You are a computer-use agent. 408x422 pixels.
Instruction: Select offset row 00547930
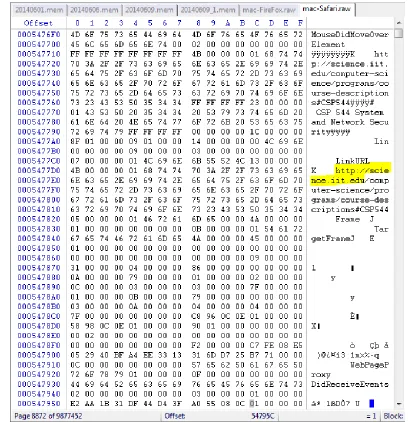[x=39, y=384]
